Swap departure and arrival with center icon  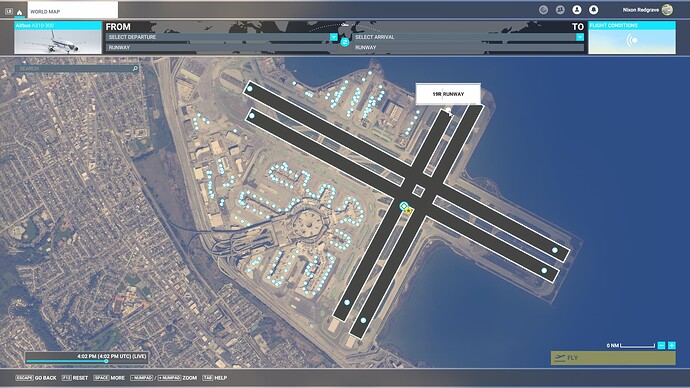[345, 42]
